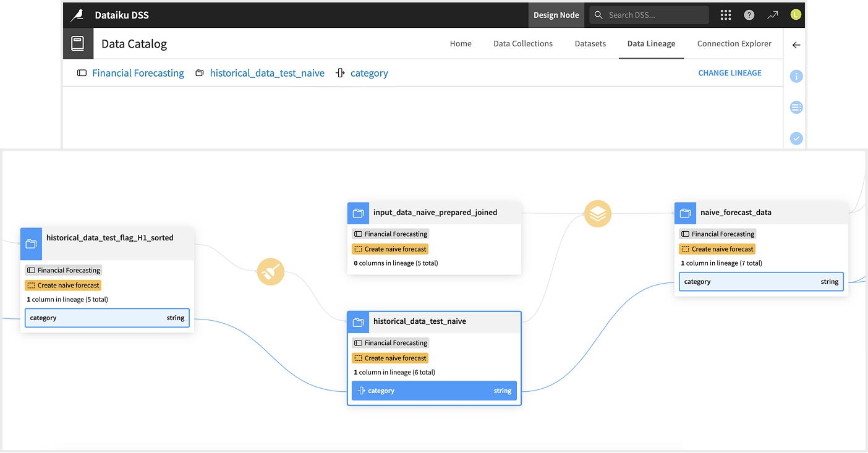Image resolution: width=868 pixels, height=453 pixels.
Task: Switch to the Datasets tab
Action: (x=590, y=43)
